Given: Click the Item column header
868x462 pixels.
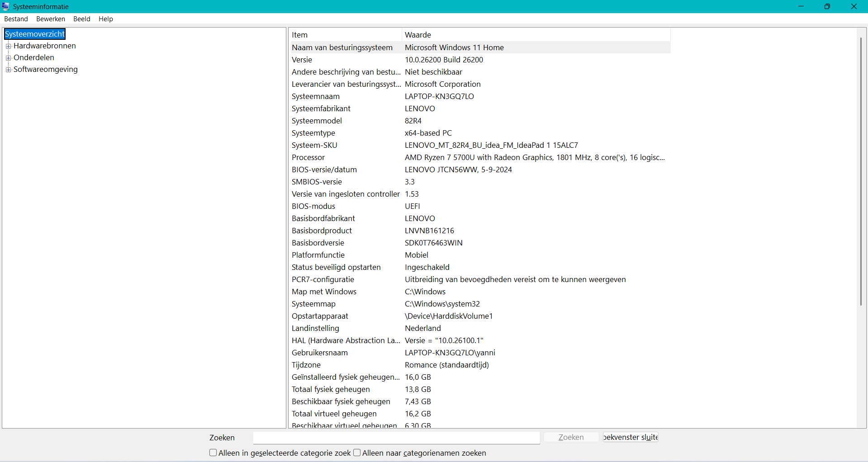Looking at the screenshot, I should [x=345, y=35].
